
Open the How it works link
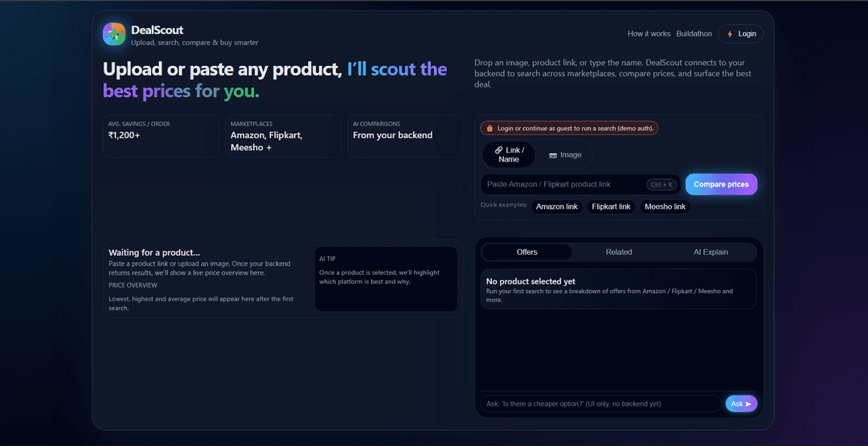(x=649, y=34)
